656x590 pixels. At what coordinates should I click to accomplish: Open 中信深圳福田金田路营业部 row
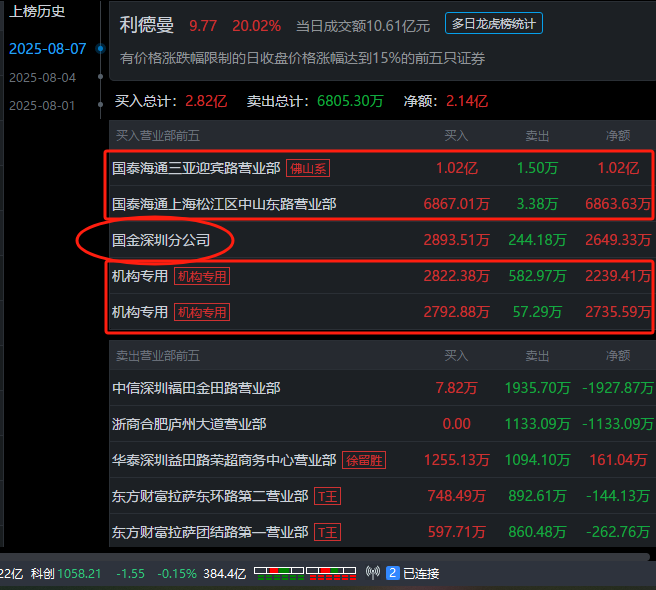coord(381,388)
